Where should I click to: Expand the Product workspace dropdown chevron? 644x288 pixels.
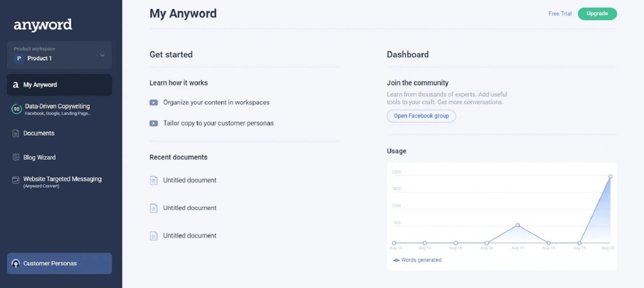tap(102, 55)
